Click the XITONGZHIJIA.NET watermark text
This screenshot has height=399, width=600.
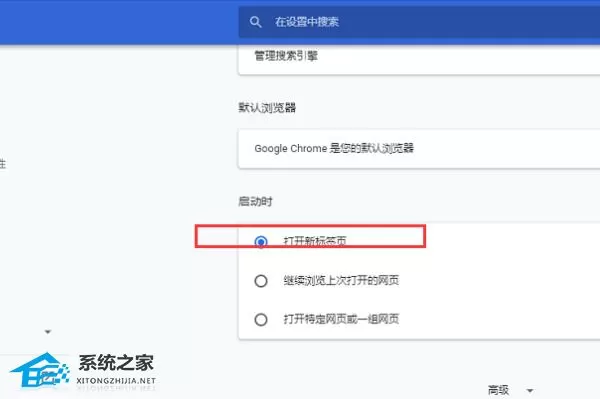click(116, 381)
